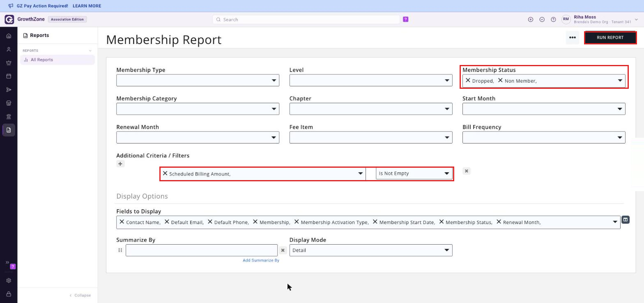Open the calendar events icon in sidebar
Image resolution: width=644 pixels, height=303 pixels.
click(x=9, y=76)
